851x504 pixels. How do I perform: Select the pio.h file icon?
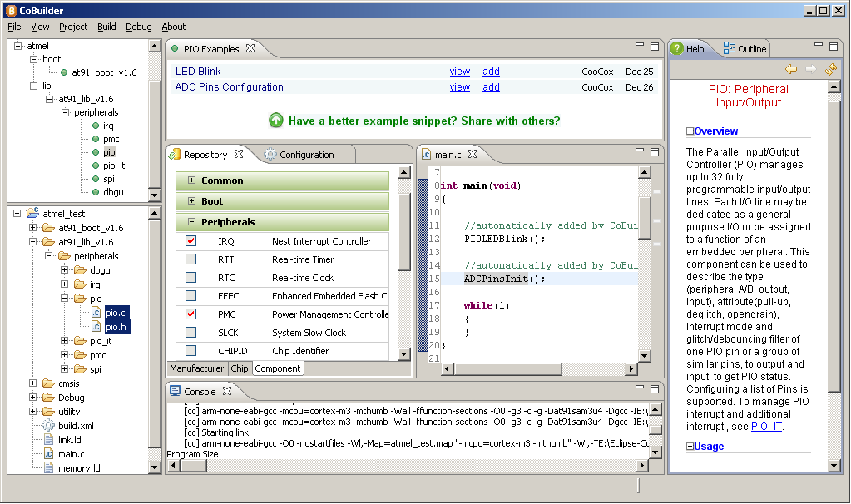[96, 327]
